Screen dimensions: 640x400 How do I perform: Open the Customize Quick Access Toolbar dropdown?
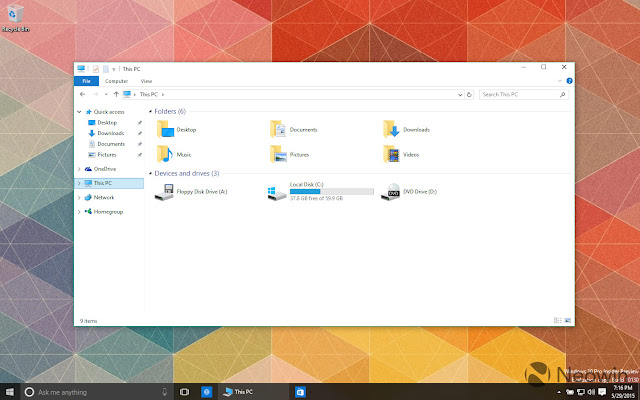point(114,69)
